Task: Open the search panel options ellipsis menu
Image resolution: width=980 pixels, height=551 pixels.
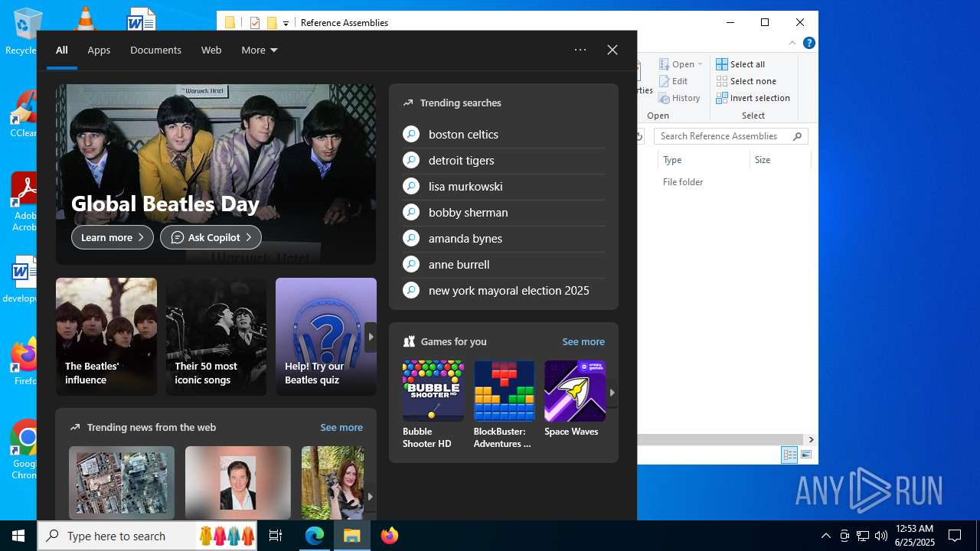Action: pos(580,50)
